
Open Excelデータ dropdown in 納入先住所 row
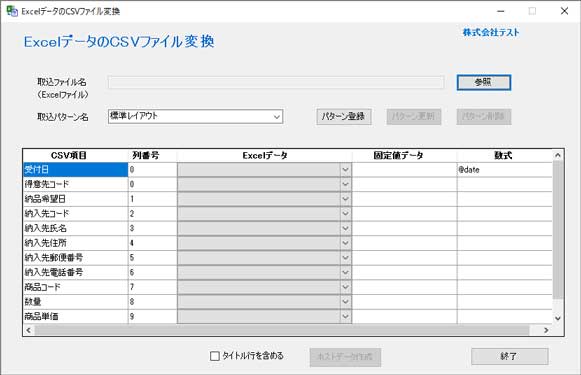click(x=345, y=243)
